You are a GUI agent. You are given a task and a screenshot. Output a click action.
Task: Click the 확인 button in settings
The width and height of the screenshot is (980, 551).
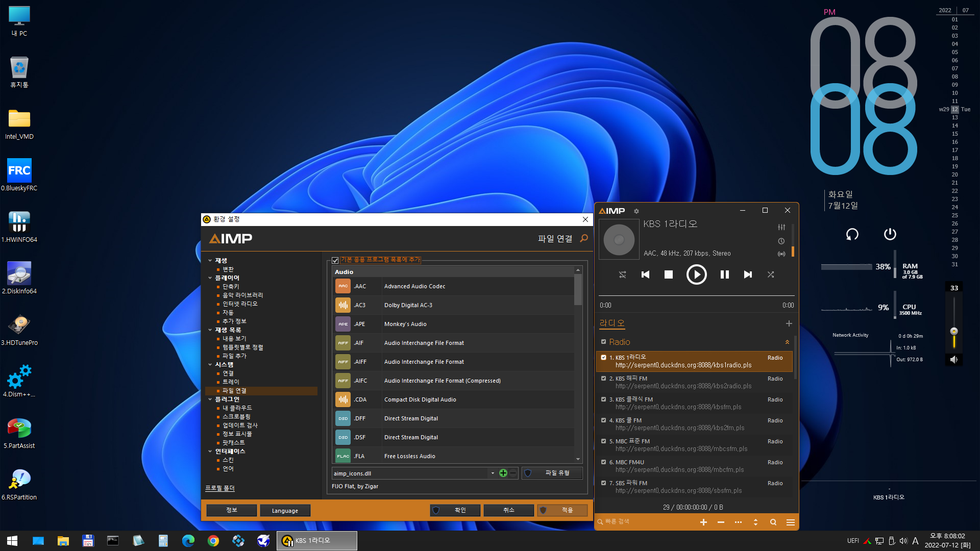(455, 510)
